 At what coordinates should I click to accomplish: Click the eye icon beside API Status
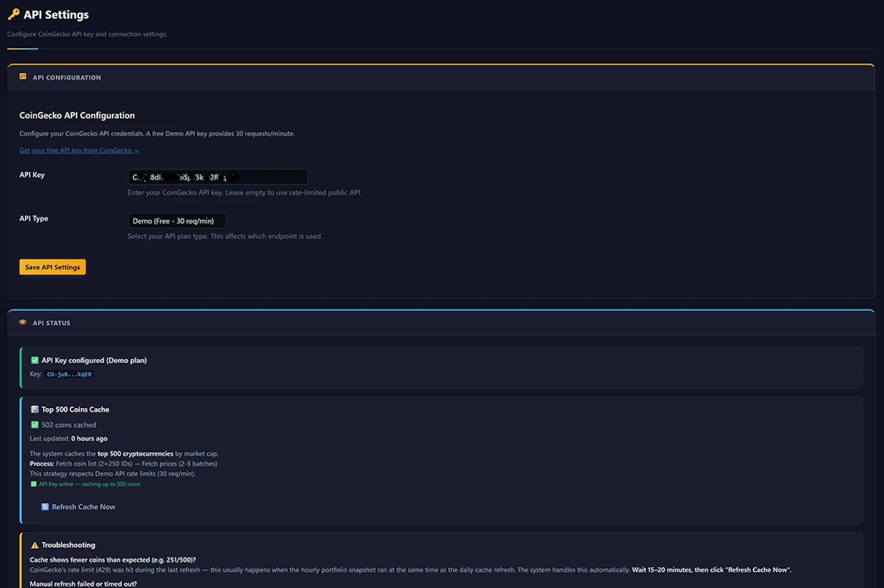[23, 322]
